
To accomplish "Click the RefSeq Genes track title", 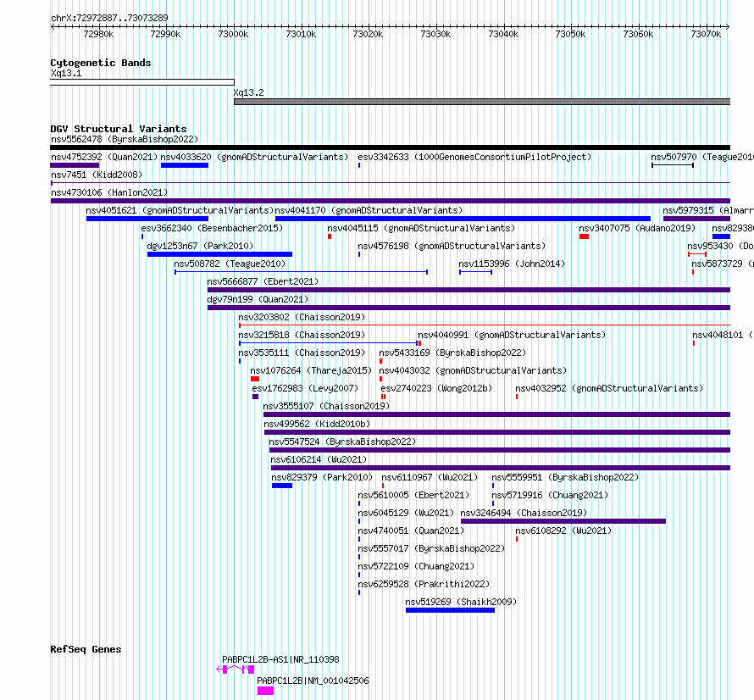I will point(86,649).
